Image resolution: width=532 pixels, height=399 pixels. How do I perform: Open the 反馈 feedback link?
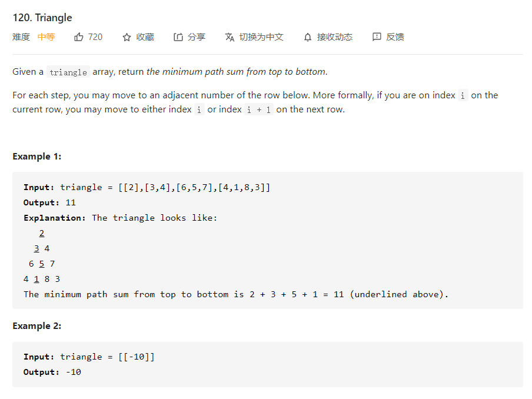(395, 37)
